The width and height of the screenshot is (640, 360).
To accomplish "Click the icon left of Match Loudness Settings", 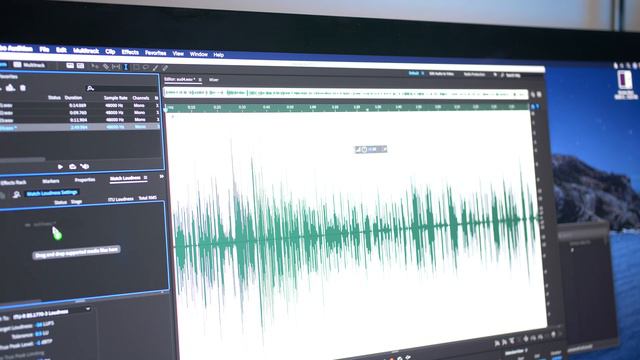I will coord(16,195).
